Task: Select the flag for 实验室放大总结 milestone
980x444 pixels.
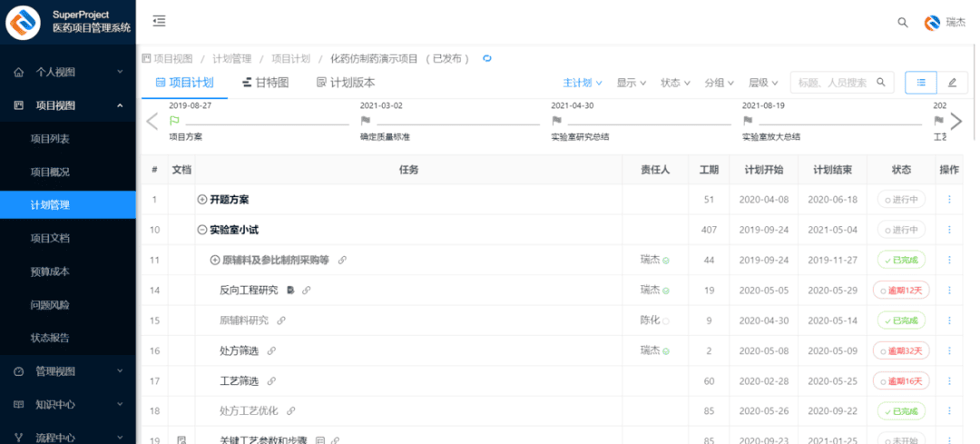Action: pyautogui.click(x=747, y=121)
